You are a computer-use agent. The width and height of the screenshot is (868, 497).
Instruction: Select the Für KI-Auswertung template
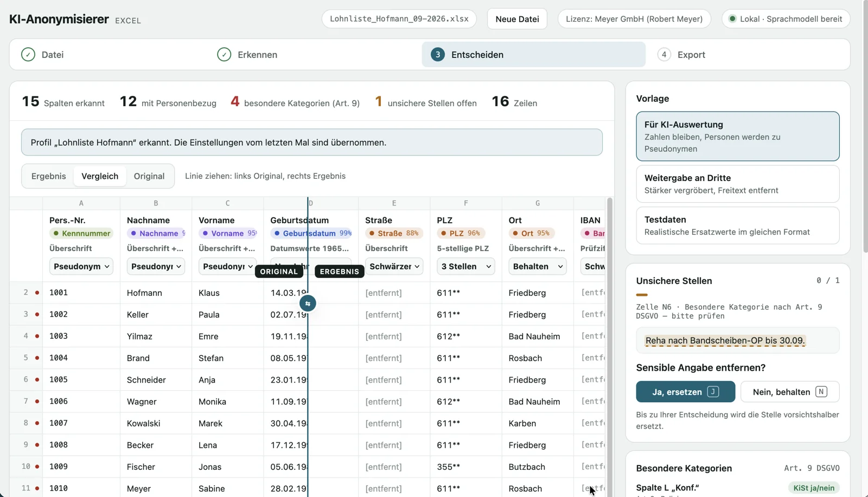(x=738, y=137)
